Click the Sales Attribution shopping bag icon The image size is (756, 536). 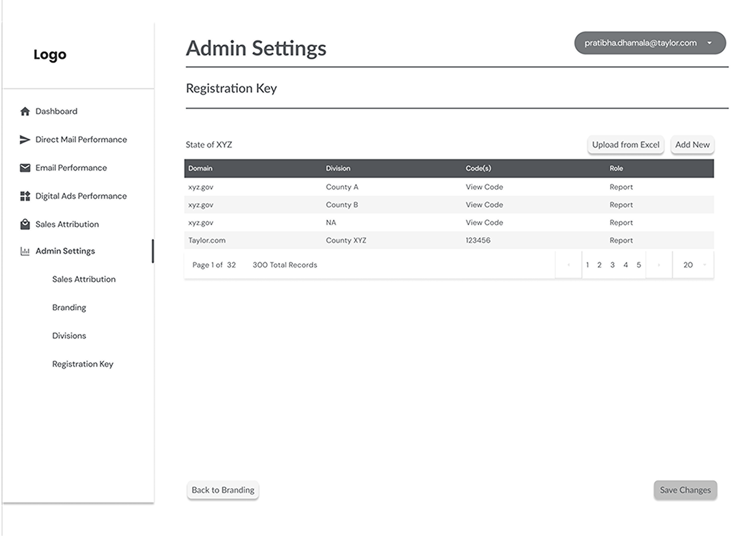pos(25,224)
